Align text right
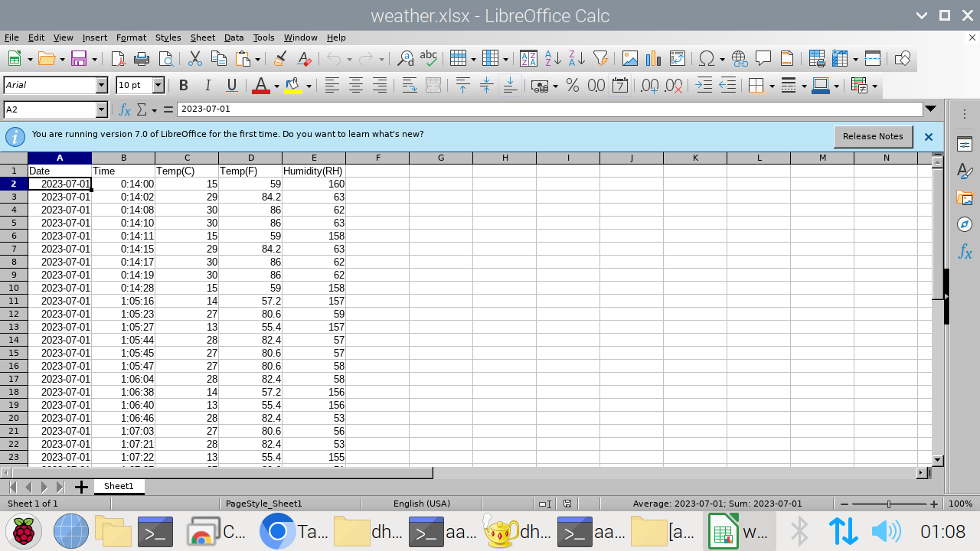 tap(379, 86)
